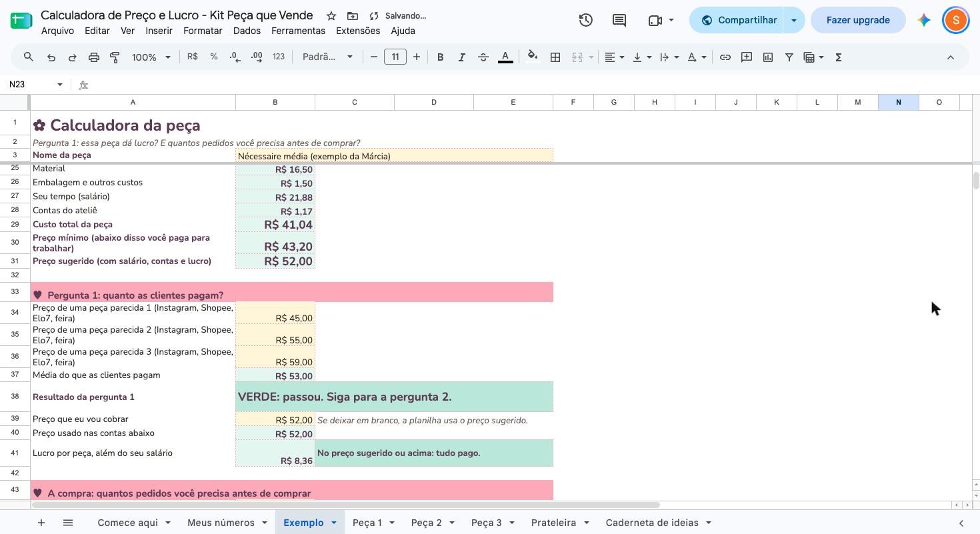The image size is (980, 534).
Task: Open the Extensões menu
Action: click(x=358, y=31)
